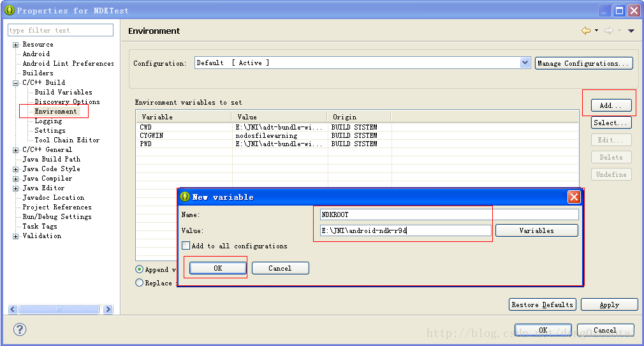The width and height of the screenshot is (644, 346).
Task: Select the CYGWIN variable row
Action: (x=356, y=135)
